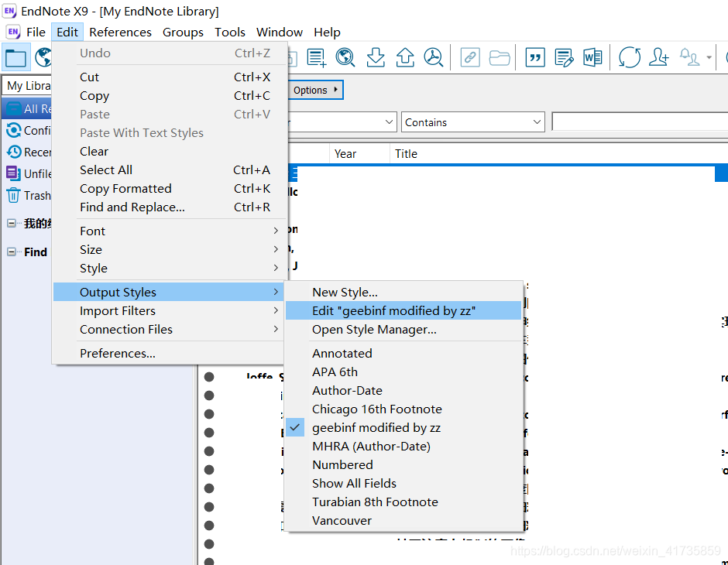
Task: Select the Annotated output style
Action: coord(404,354)
